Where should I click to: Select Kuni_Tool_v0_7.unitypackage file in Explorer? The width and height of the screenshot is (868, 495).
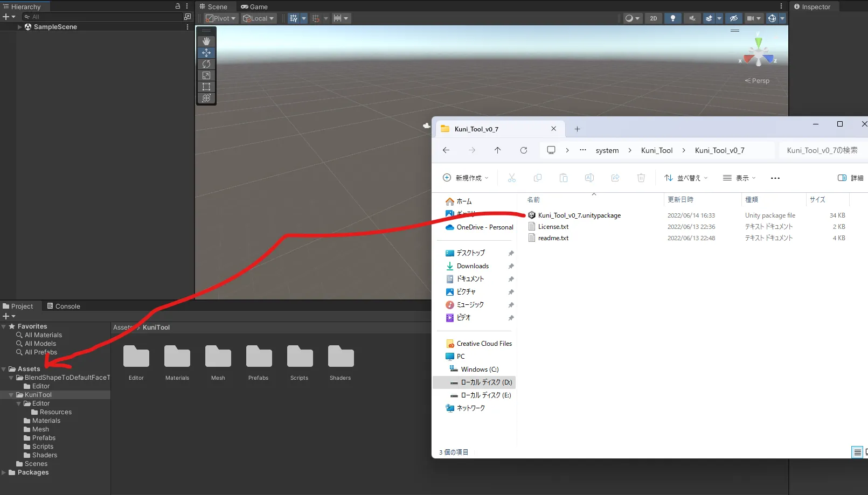click(579, 215)
